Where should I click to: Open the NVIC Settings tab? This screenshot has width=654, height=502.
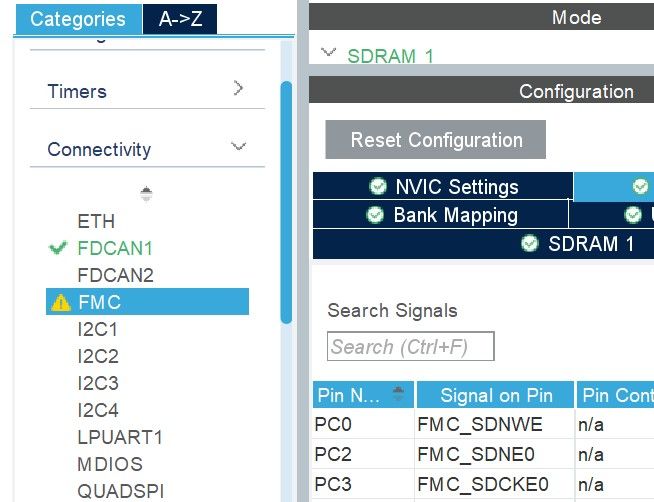pyautogui.click(x=443, y=186)
